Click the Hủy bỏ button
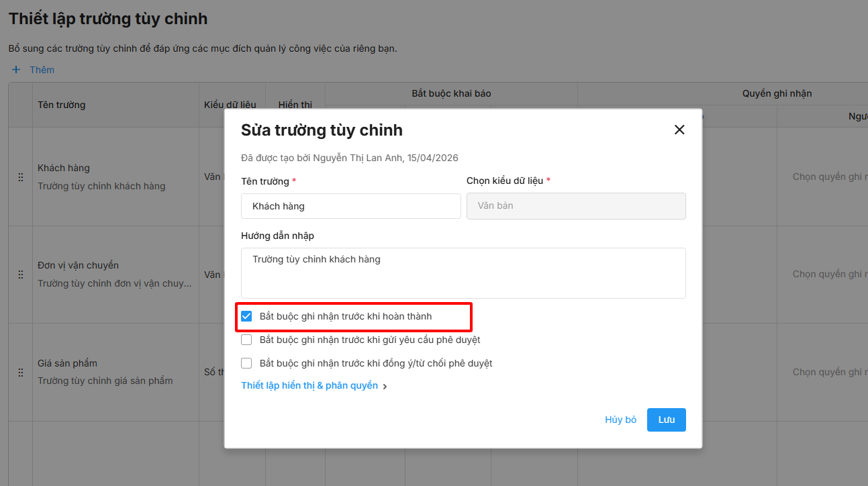Image resolution: width=868 pixels, height=486 pixels. point(620,420)
